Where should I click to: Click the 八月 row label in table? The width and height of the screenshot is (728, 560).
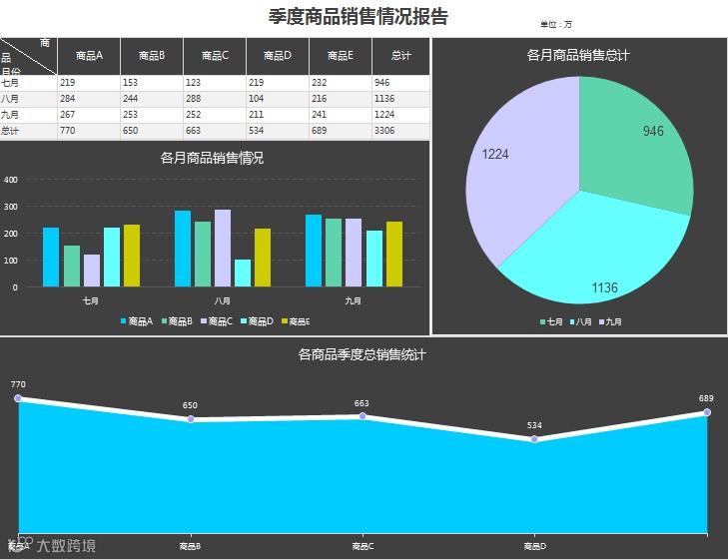(x=29, y=99)
